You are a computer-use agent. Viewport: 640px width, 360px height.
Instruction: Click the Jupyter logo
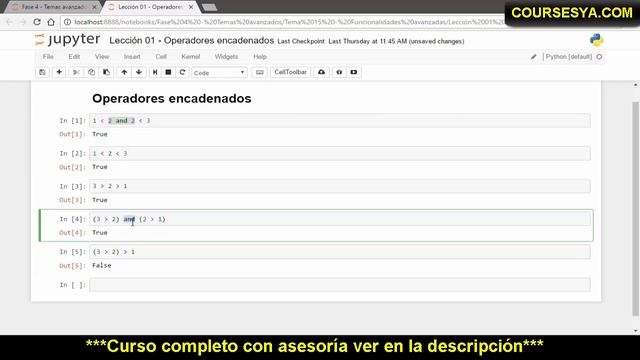click(x=67, y=40)
